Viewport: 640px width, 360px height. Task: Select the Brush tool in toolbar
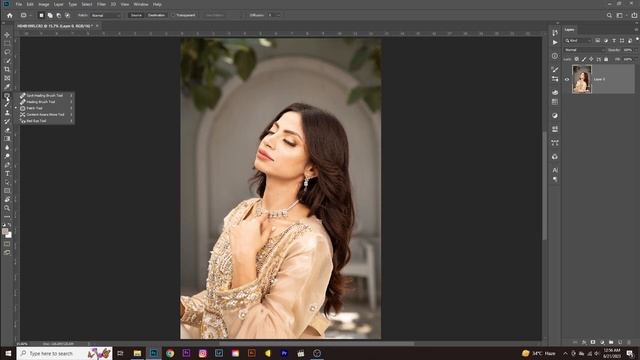point(7,104)
